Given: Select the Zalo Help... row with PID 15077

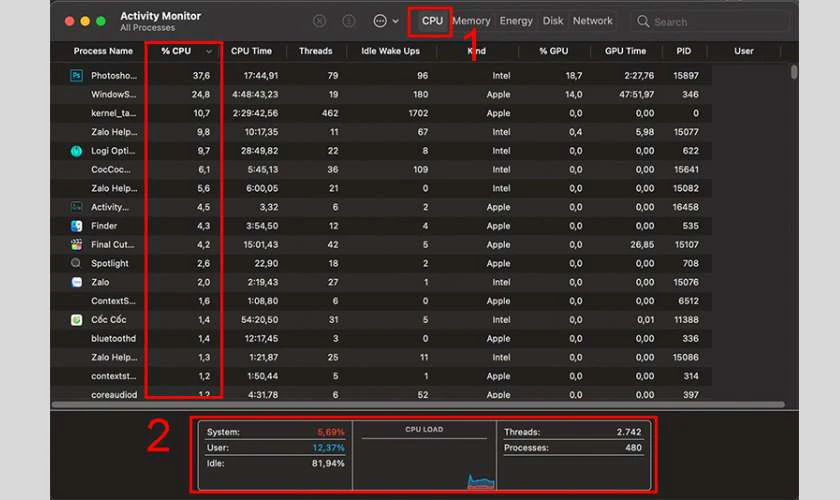Looking at the screenshot, I should pos(381,132).
